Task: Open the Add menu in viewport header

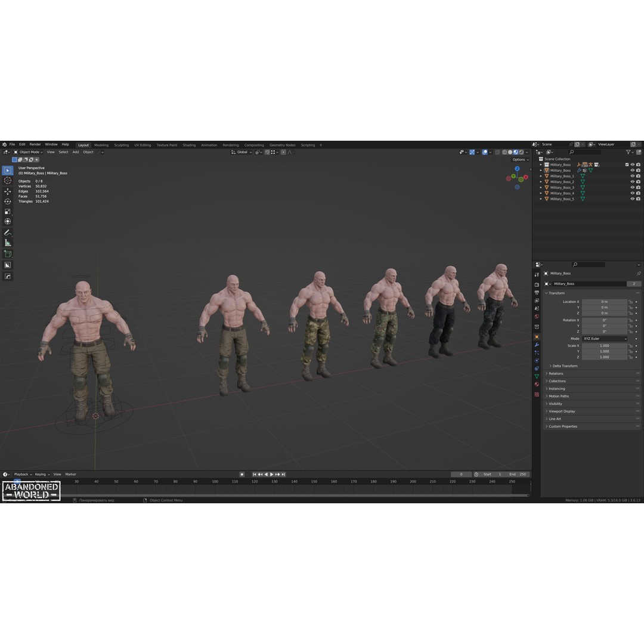Action: 76,153
